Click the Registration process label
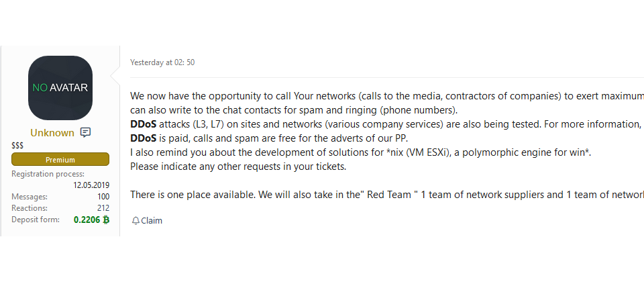This screenshot has width=644, height=282. (48, 174)
